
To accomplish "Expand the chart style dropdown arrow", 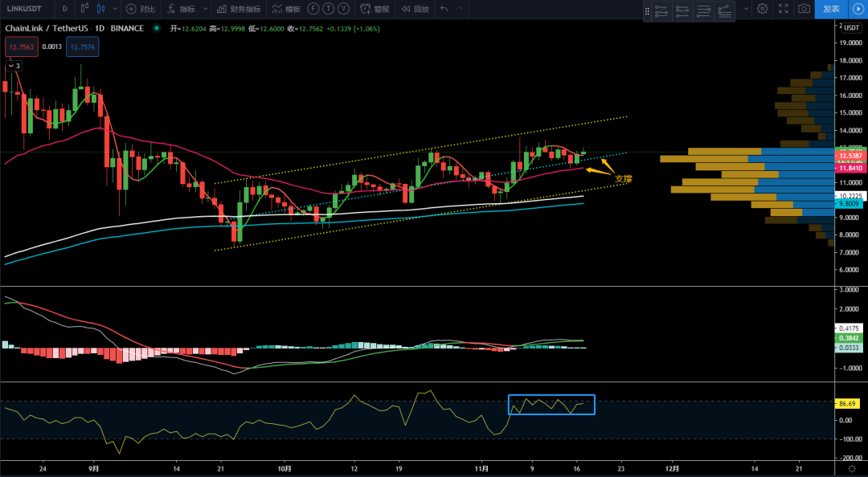I will pos(115,10).
